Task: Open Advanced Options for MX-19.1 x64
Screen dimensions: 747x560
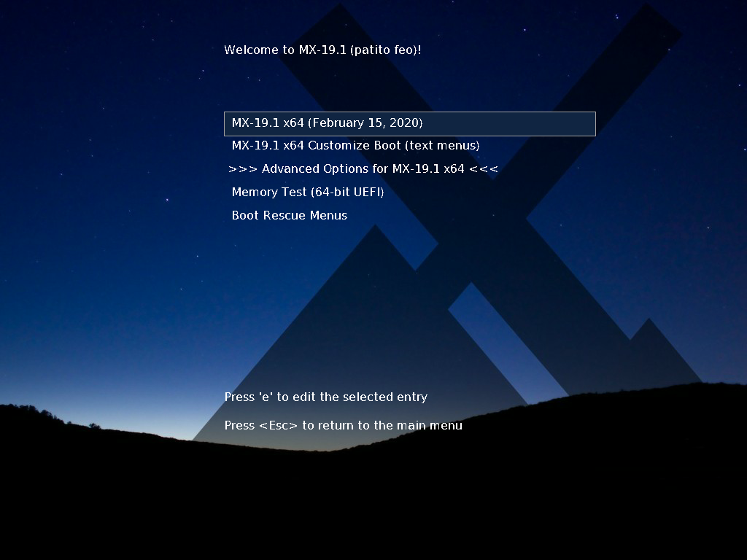Action: [x=363, y=169]
